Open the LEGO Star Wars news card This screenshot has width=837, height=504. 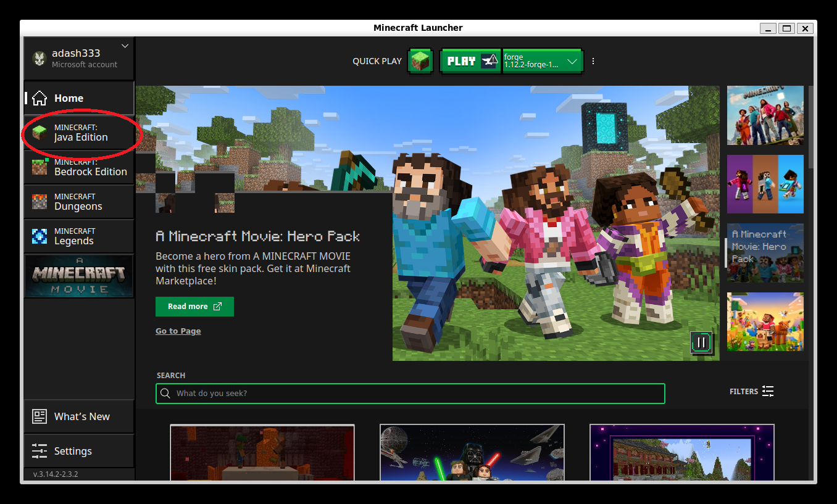[x=472, y=452]
